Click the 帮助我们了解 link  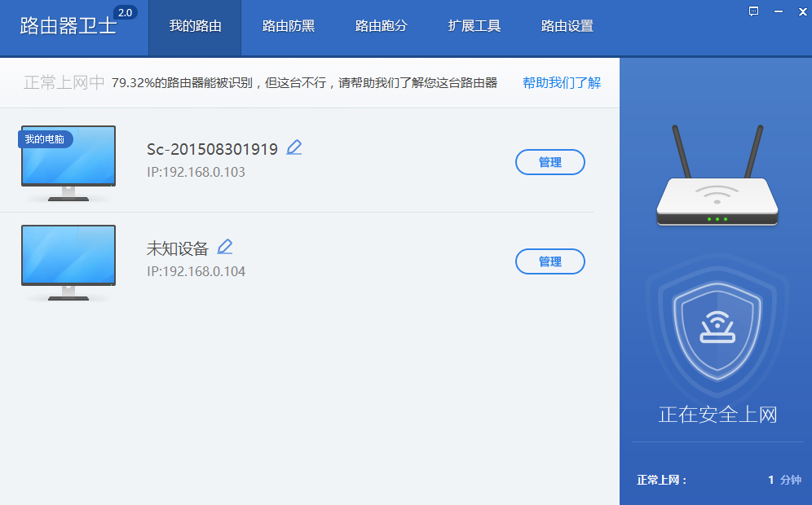pyautogui.click(x=562, y=83)
